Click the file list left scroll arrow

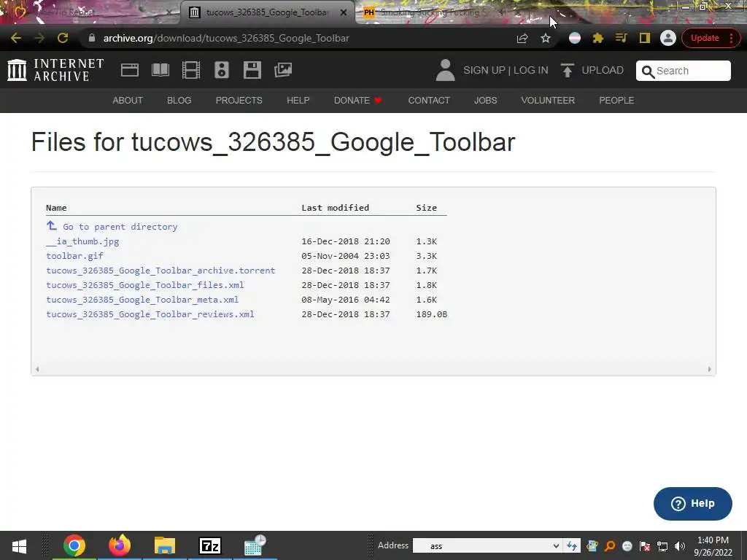tap(37, 369)
